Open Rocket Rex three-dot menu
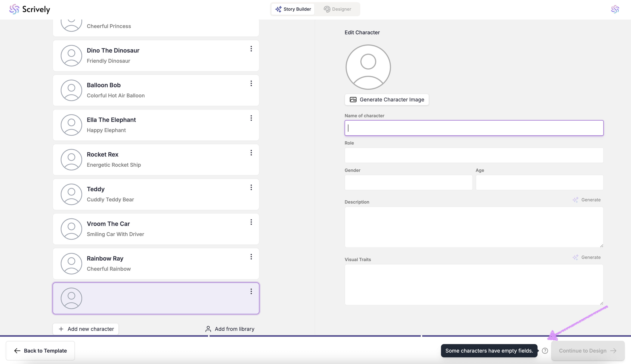 [251, 153]
